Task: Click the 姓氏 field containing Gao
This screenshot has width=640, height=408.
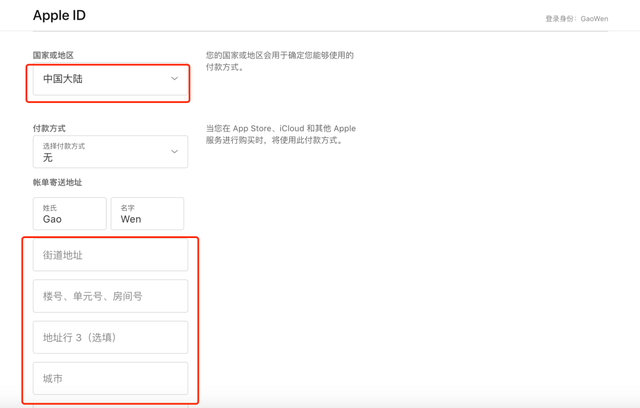Action: [x=70, y=214]
